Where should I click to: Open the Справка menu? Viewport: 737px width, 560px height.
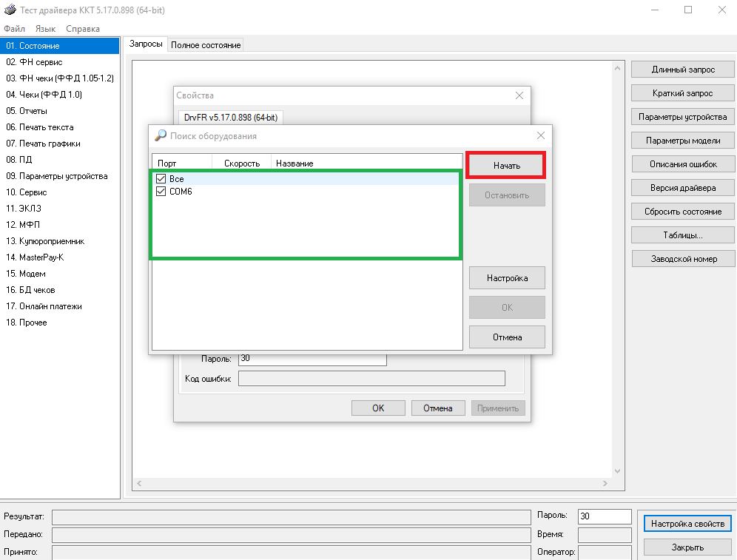83,29
